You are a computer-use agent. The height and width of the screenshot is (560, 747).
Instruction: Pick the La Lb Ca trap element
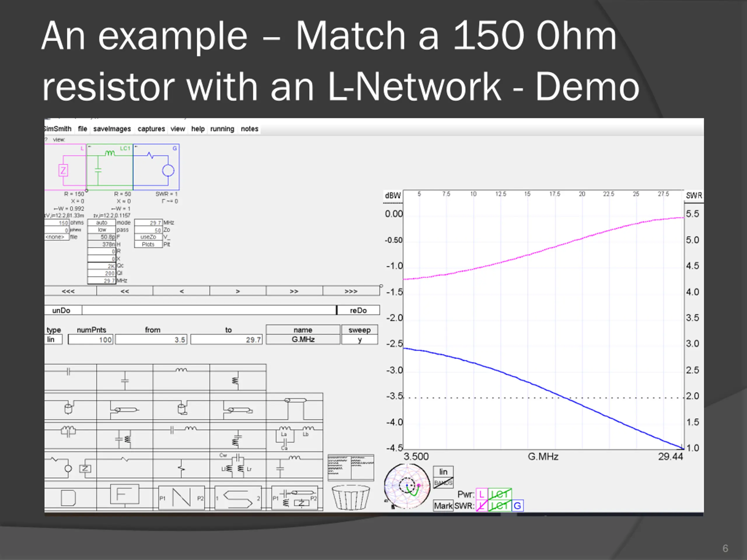(x=294, y=436)
